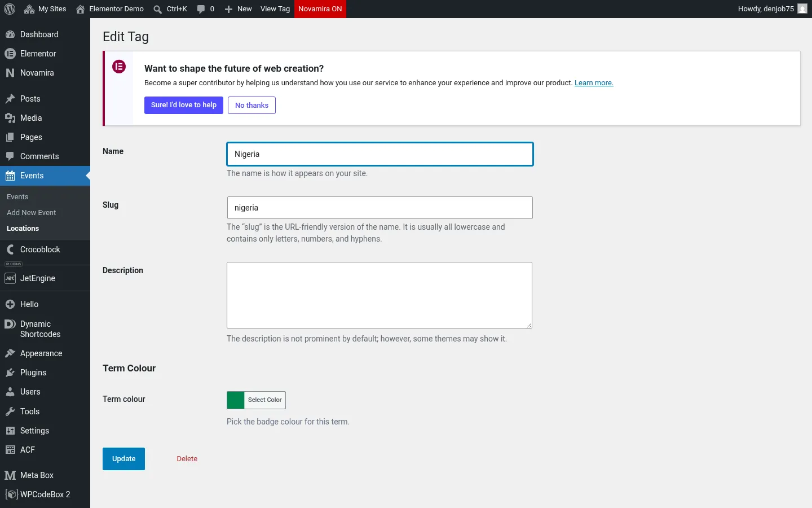The height and width of the screenshot is (508, 812).
Task: Click the Howdy, denjob75 account text
Action: coord(766,9)
